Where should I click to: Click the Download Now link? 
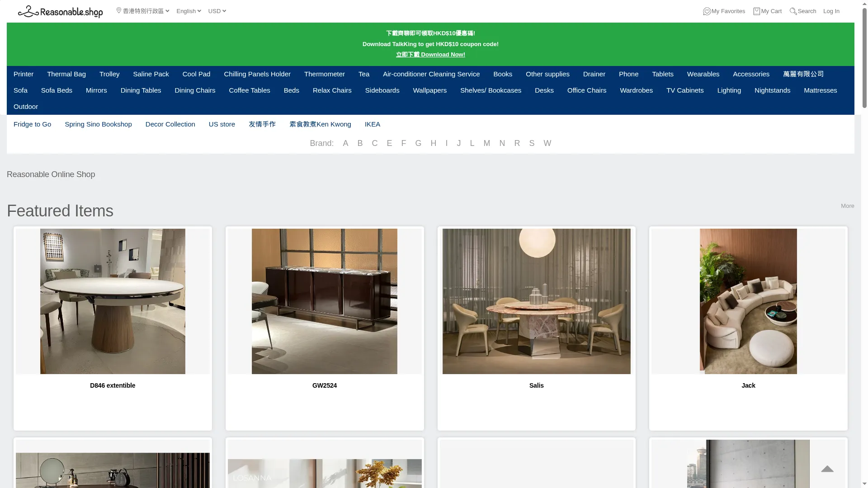click(430, 55)
